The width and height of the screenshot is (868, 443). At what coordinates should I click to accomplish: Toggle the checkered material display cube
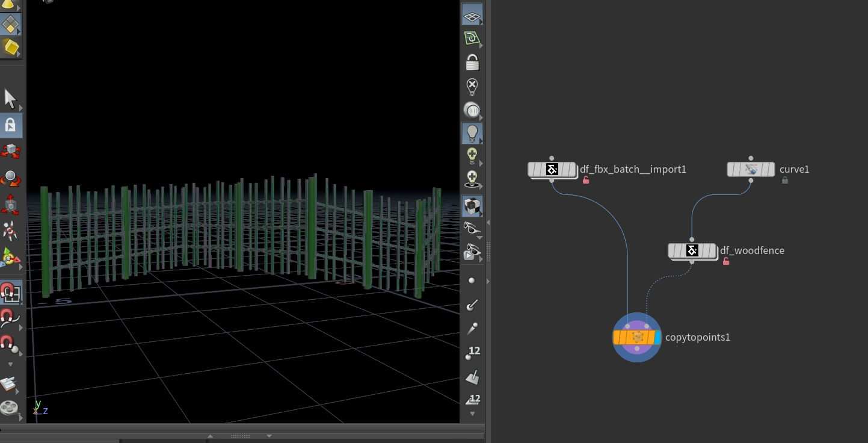pos(472,206)
